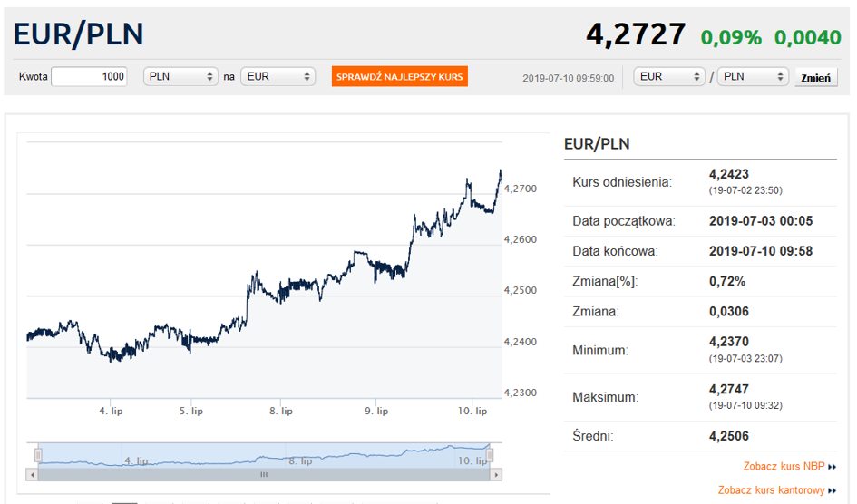Open Zobacz kurs kantorowy link
The image size is (857, 504).
[x=771, y=490]
